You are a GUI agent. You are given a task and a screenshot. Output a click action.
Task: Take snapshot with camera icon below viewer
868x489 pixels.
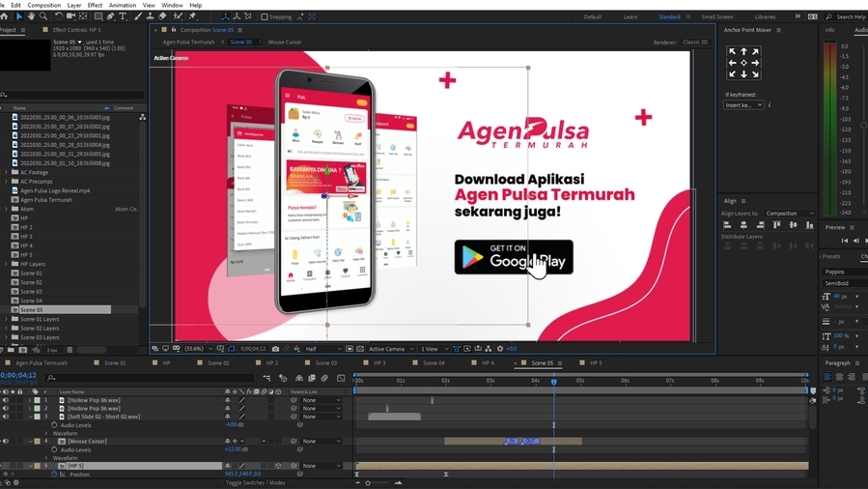(275, 349)
